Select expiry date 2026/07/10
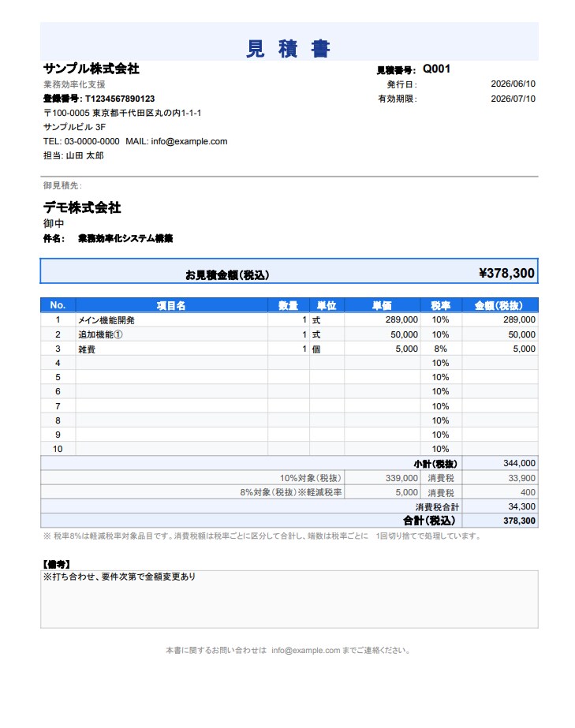The width and height of the screenshot is (575, 728). click(x=513, y=99)
